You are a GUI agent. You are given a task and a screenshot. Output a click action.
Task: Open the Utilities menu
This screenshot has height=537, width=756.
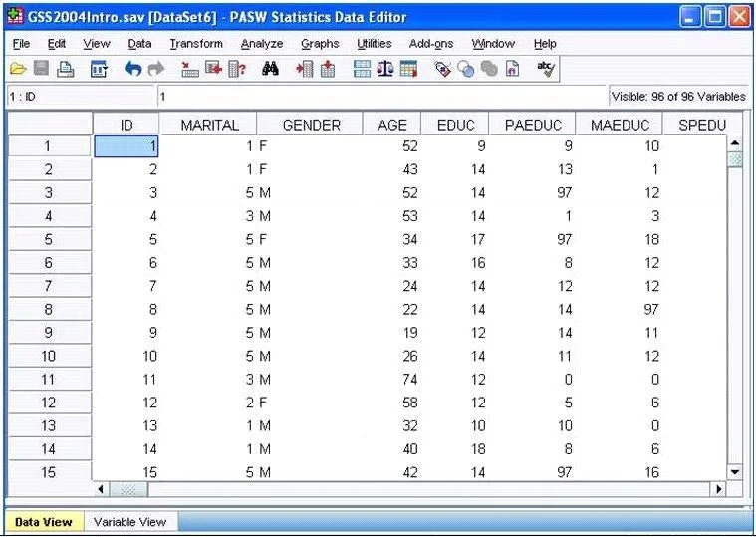[x=375, y=44]
